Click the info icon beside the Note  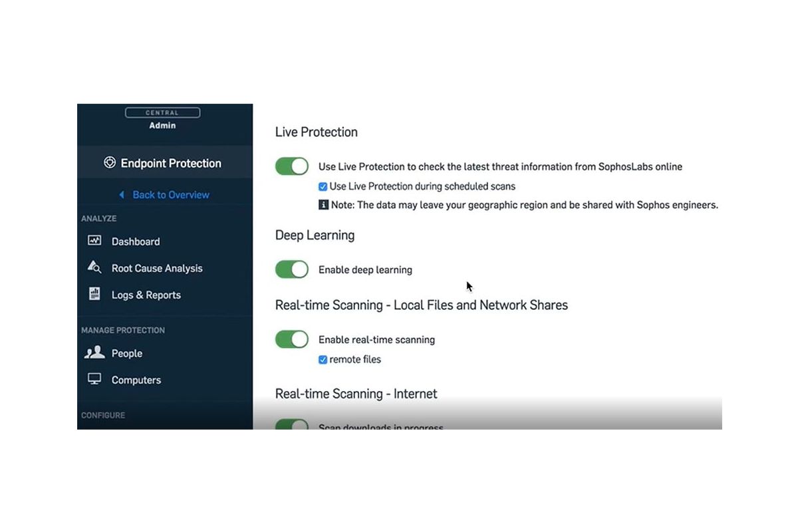[x=324, y=205]
